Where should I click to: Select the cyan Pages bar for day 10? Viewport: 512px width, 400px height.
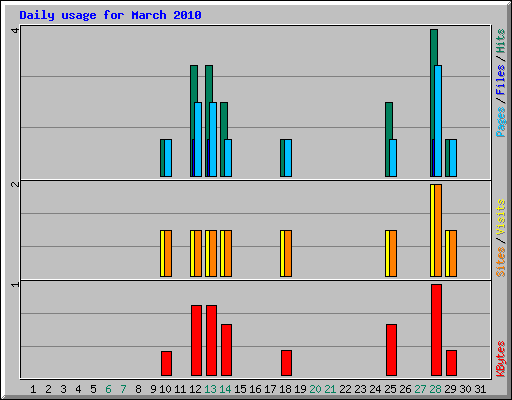tap(168, 158)
